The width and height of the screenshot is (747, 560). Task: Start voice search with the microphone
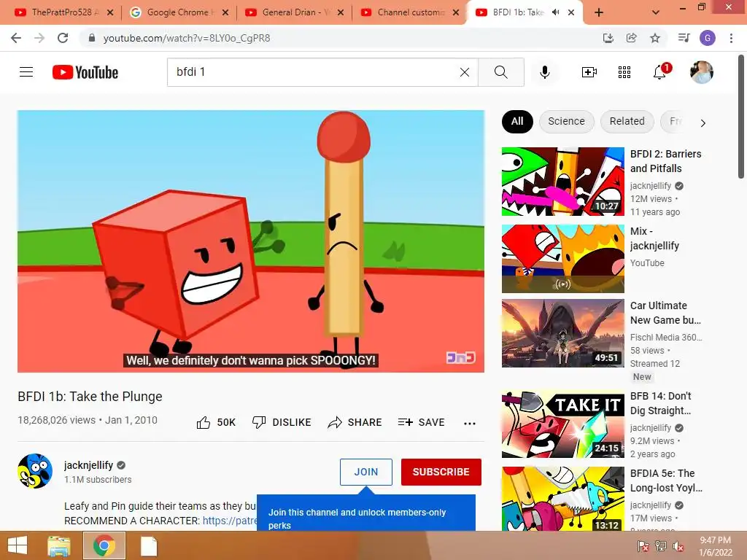pos(544,72)
